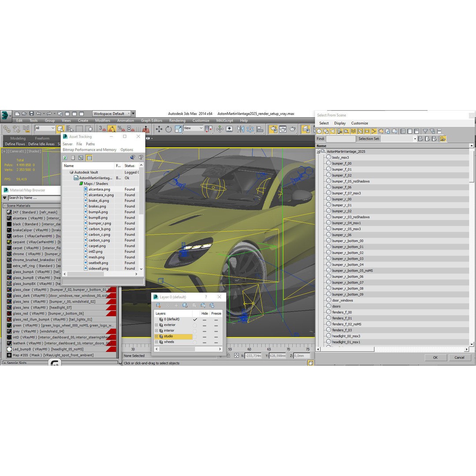
Task: Open the Rendering menu
Action: pos(177,120)
